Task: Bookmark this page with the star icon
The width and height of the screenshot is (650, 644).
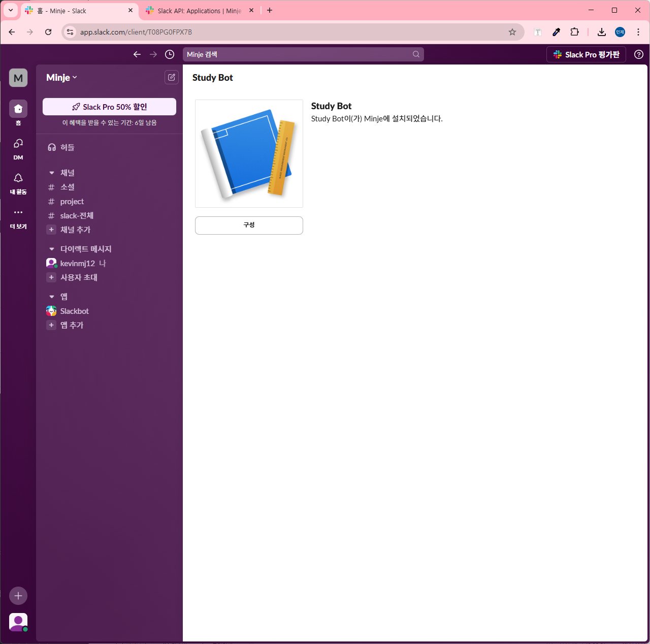Action: tap(512, 32)
